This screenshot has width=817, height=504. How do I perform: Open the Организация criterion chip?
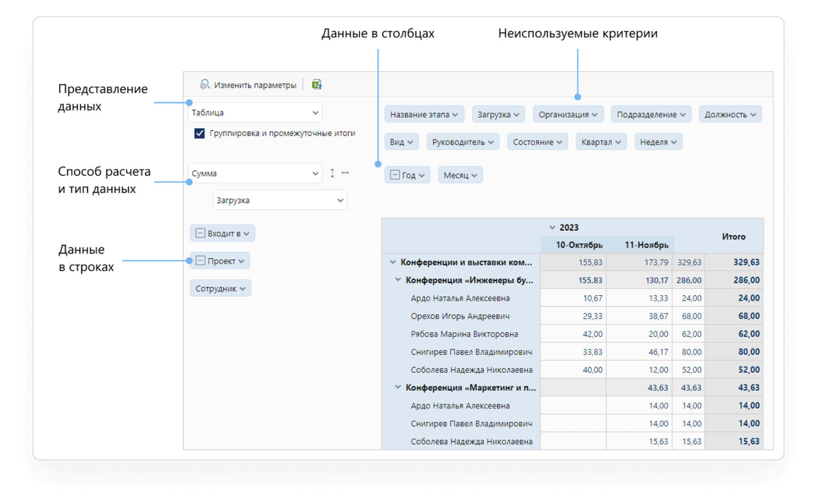(x=568, y=115)
